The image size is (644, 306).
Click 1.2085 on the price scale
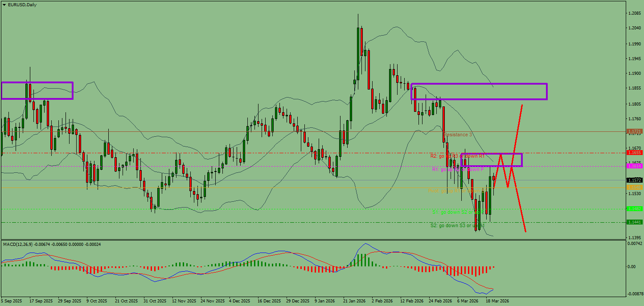click(x=634, y=13)
